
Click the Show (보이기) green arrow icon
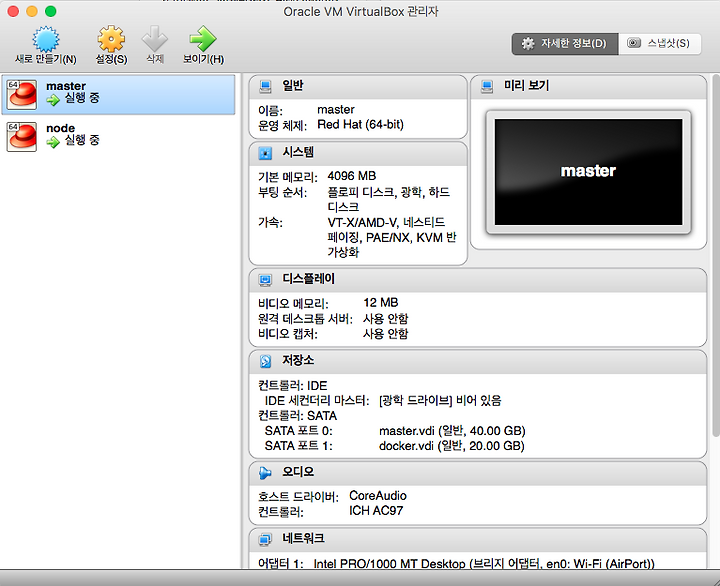tap(203, 39)
